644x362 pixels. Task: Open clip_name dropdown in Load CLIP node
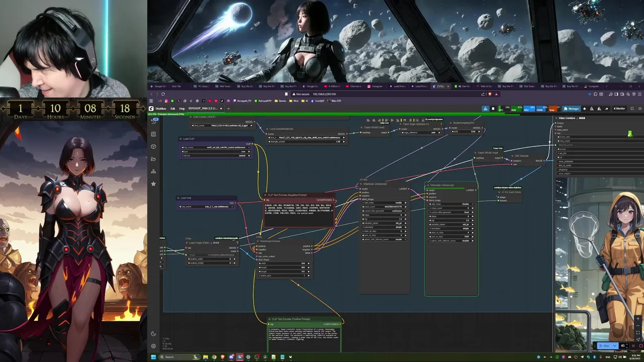pos(216,147)
